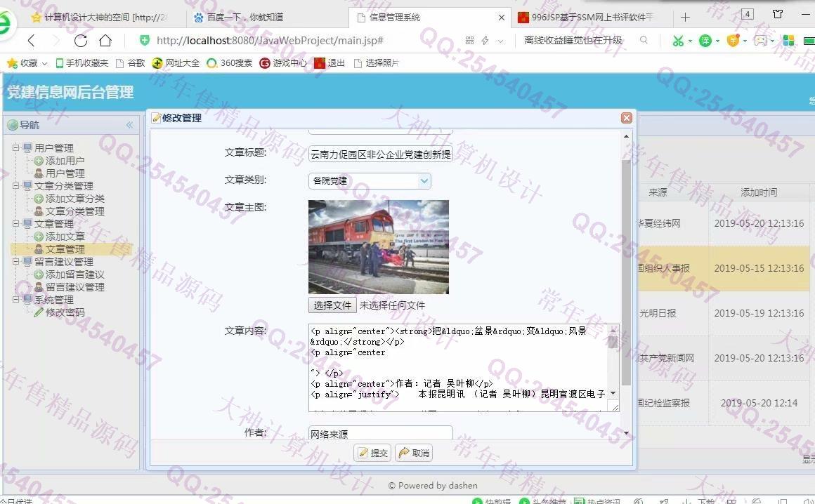This screenshot has height=504, width=815.
Task: Reload the page with refresh icon
Action: pyautogui.click(x=81, y=41)
